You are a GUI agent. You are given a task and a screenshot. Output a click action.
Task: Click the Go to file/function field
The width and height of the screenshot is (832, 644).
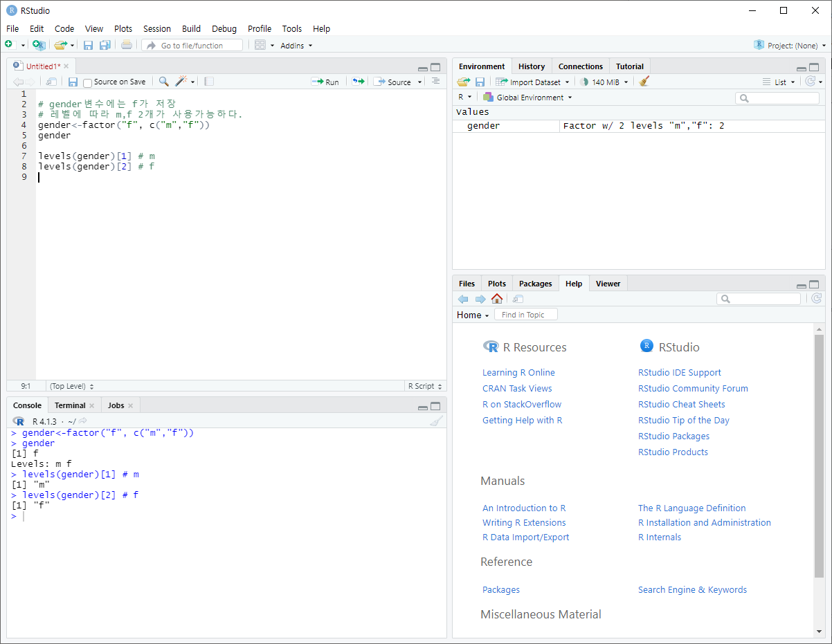192,45
